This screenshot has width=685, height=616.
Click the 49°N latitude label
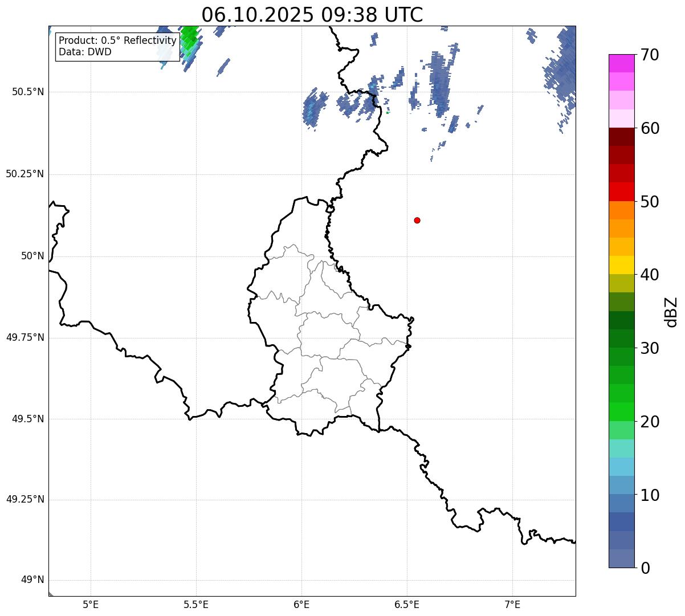32,580
